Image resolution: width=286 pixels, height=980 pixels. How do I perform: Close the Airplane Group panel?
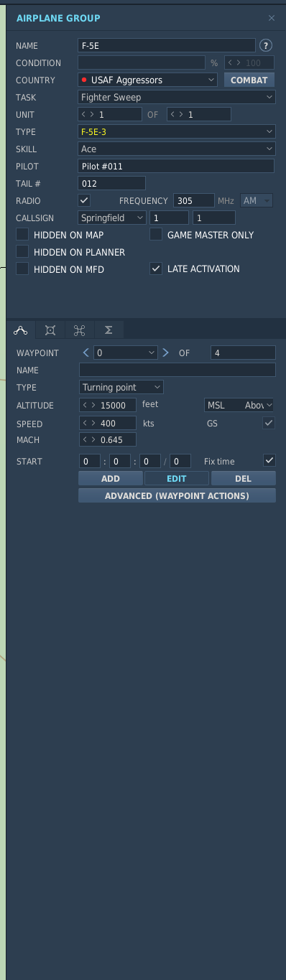[272, 18]
